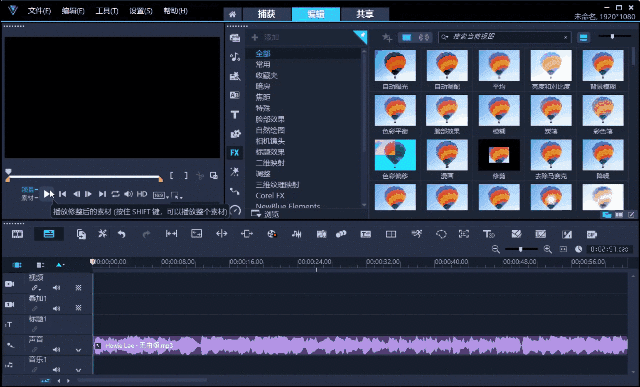This screenshot has height=387, width=640.
Task: Open the Title library T icon
Action: [x=235, y=115]
